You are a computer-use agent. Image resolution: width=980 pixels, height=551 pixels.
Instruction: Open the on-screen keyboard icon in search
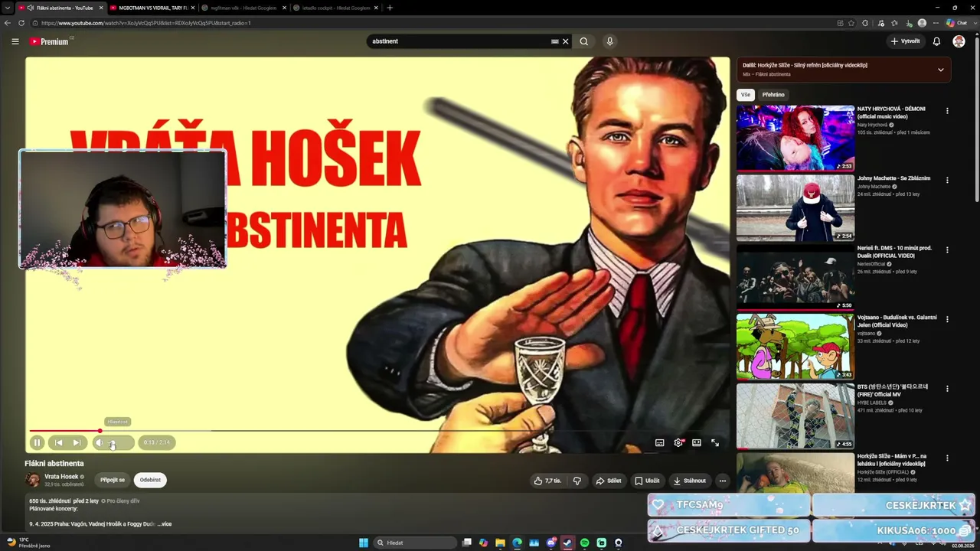click(555, 41)
